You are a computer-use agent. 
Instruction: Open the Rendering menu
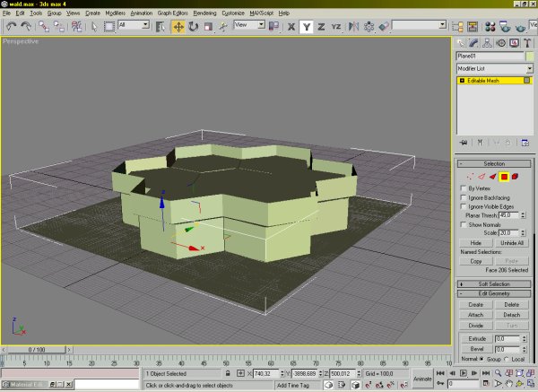(x=205, y=14)
